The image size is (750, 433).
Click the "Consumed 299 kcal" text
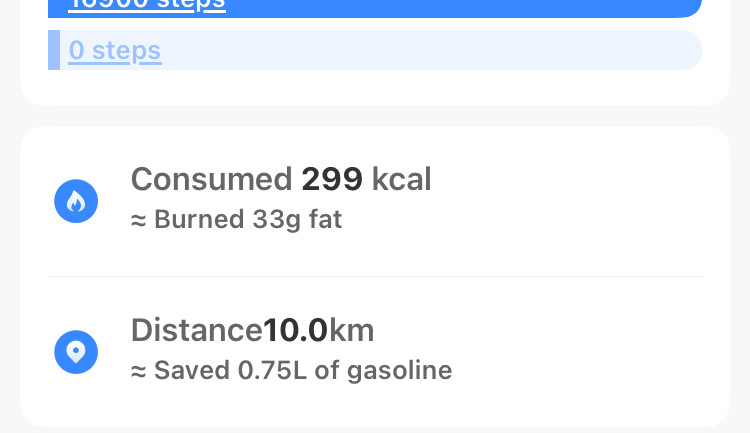[281, 179]
